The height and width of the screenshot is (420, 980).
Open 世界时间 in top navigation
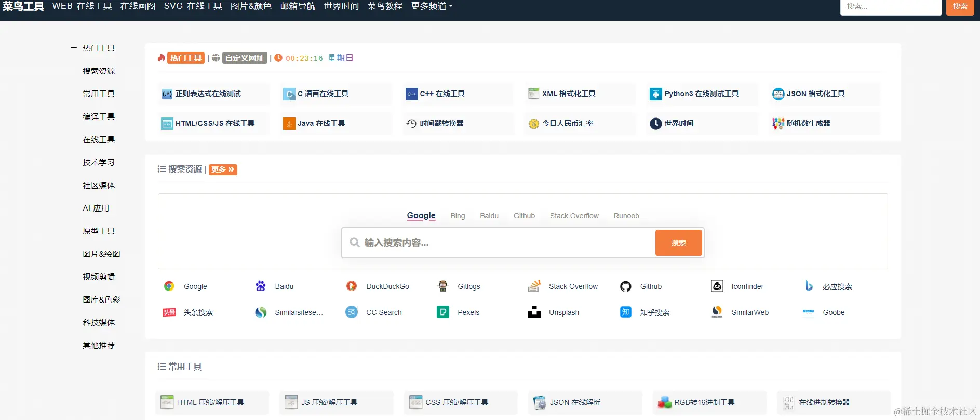click(x=341, y=6)
